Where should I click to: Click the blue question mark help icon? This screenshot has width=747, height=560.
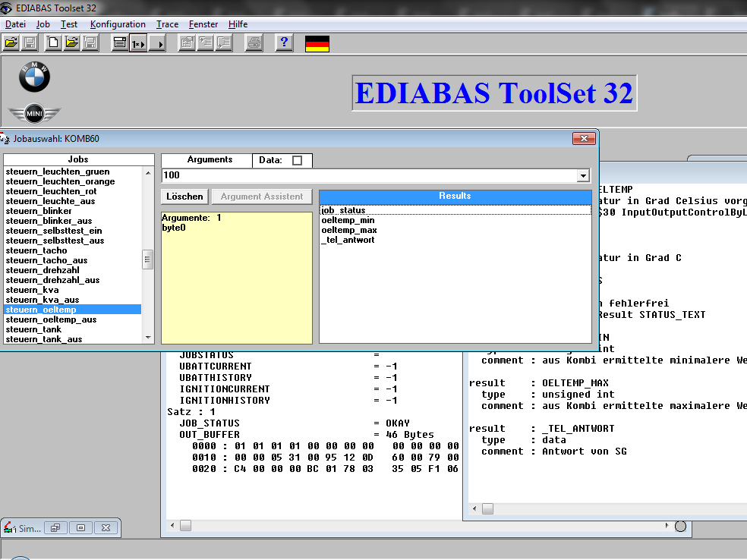tap(284, 43)
